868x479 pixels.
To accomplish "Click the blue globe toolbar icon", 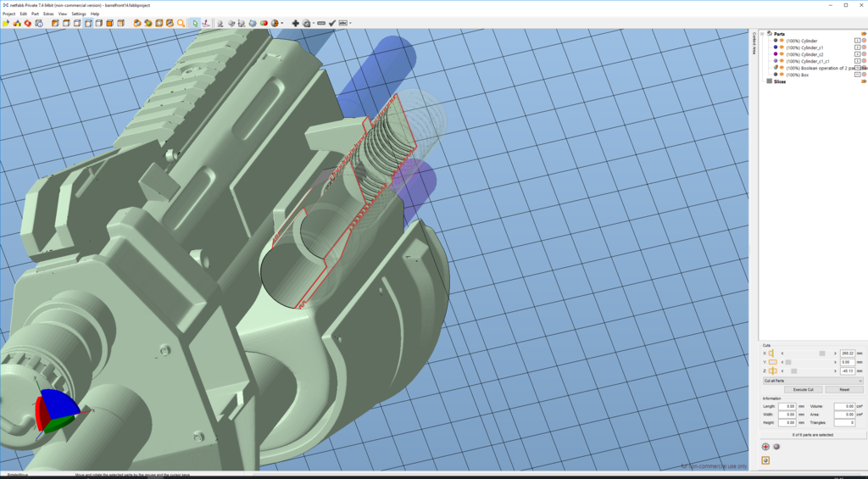I will click(x=253, y=23).
